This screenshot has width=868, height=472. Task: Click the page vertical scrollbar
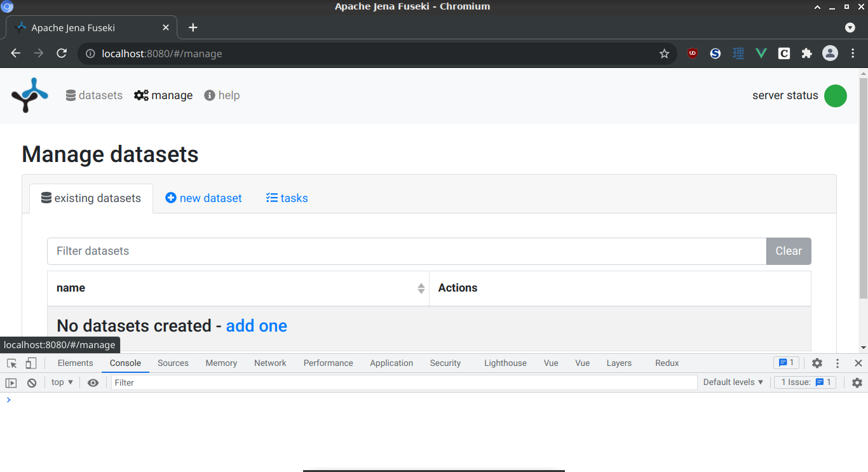click(x=863, y=188)
